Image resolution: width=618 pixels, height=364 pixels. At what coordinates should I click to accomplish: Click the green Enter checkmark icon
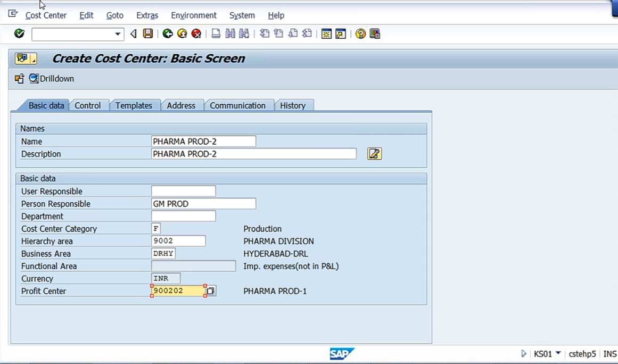click(x=19, y=34)
